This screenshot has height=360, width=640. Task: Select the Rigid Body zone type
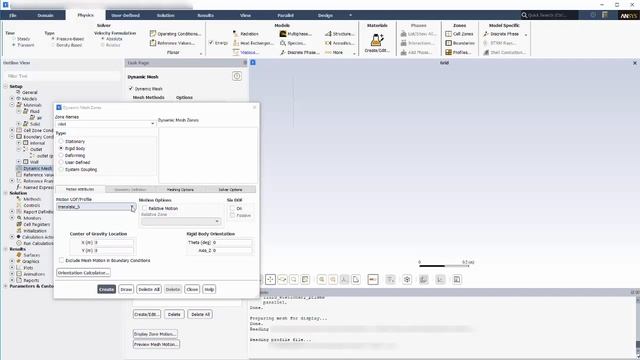[61, 148]
